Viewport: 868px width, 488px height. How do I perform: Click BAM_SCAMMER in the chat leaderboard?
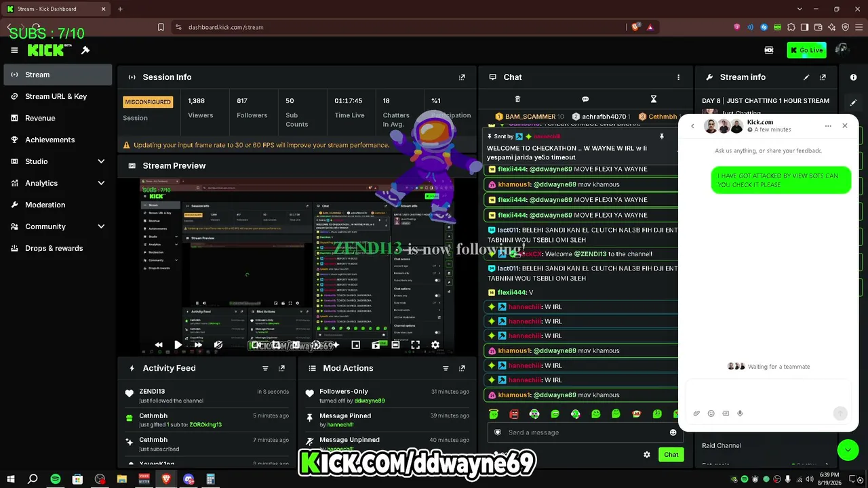(530, 117)
